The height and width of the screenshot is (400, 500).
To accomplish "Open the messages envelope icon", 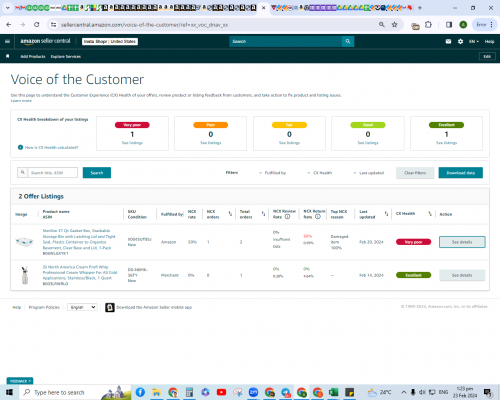I will [448, 41].
